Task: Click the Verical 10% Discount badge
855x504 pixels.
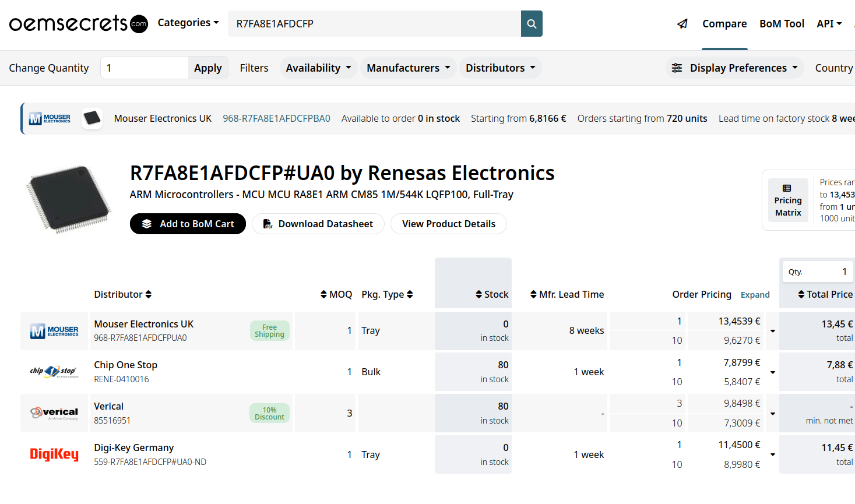Action: pos(269,413)
